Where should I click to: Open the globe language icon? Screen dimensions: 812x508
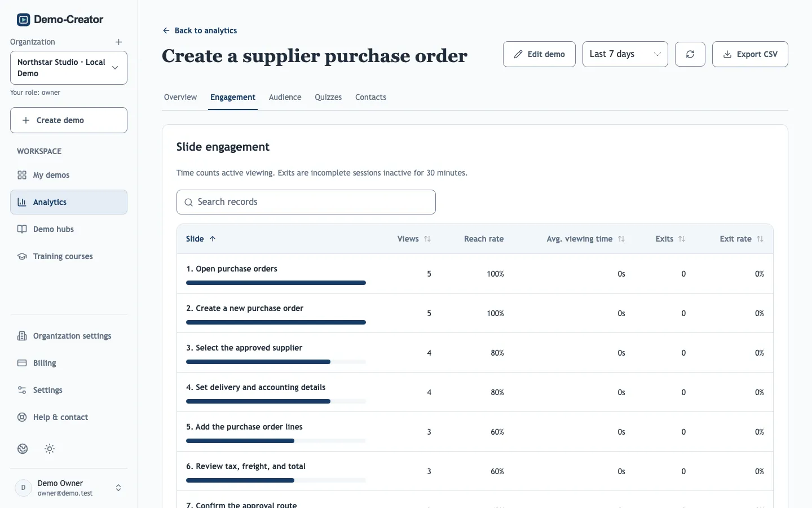coord(23,449)
